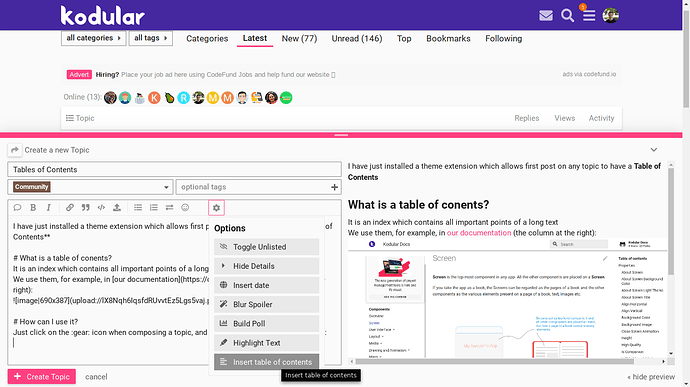Click the preview vertical scrollbar
This screenshot has height=387, width=690.
point(671,221)
